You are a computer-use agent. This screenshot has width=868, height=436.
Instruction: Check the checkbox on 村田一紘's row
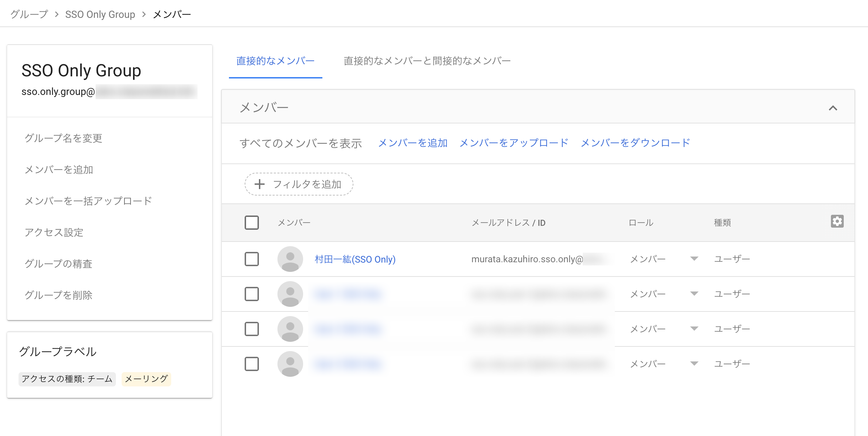pos(251,259)
